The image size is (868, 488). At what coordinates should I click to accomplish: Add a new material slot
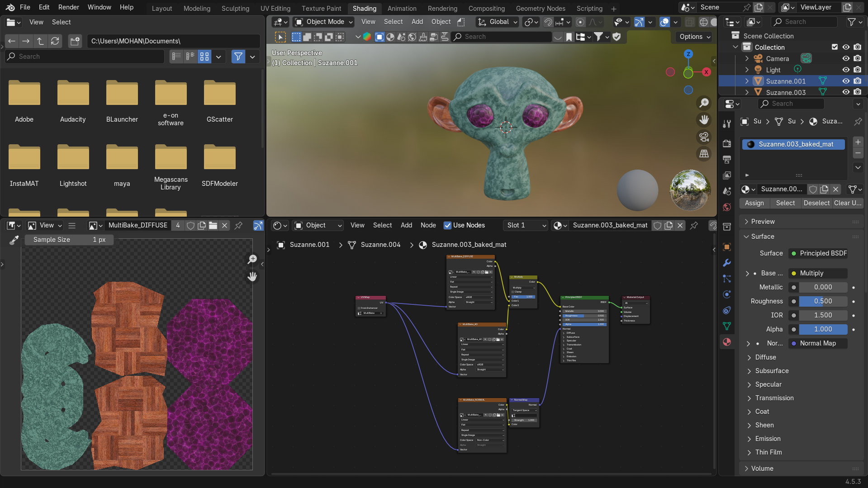(858, 142)
